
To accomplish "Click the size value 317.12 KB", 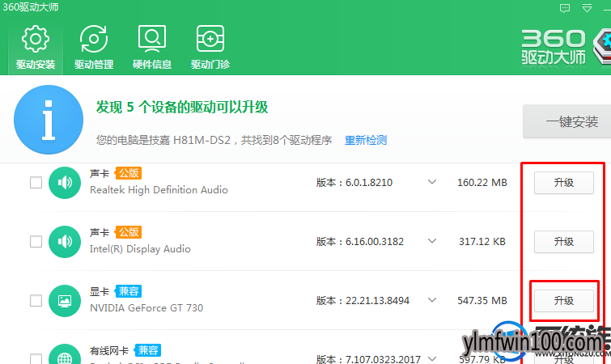I will (482, 242).
